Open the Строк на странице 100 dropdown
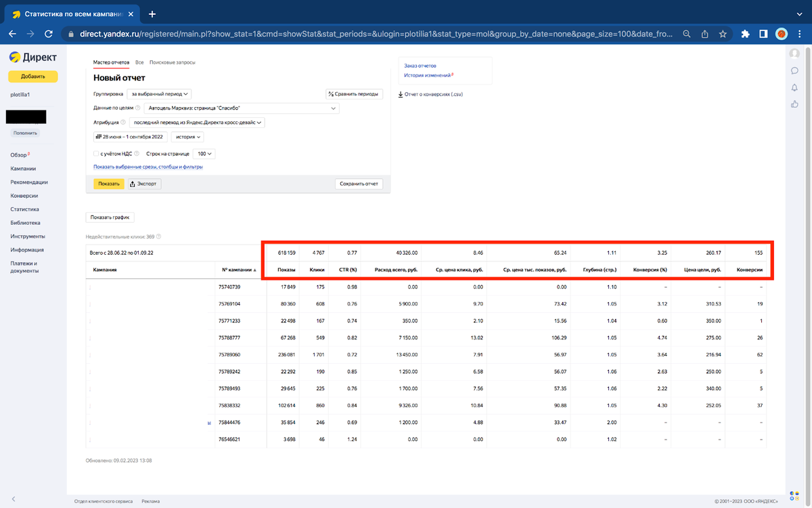Image resolution: width=812 pixels, height=508 pixels. [x=204, y=154]
